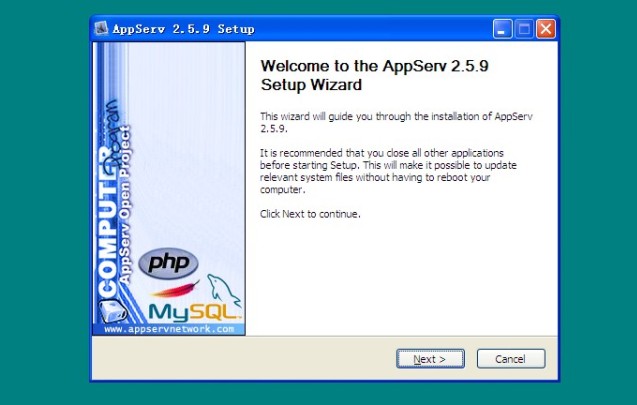Click the 'It is recommended that you close' paragraph
Image resolution: width=637 pixels, height=405 pixels.
click(388, 171)
